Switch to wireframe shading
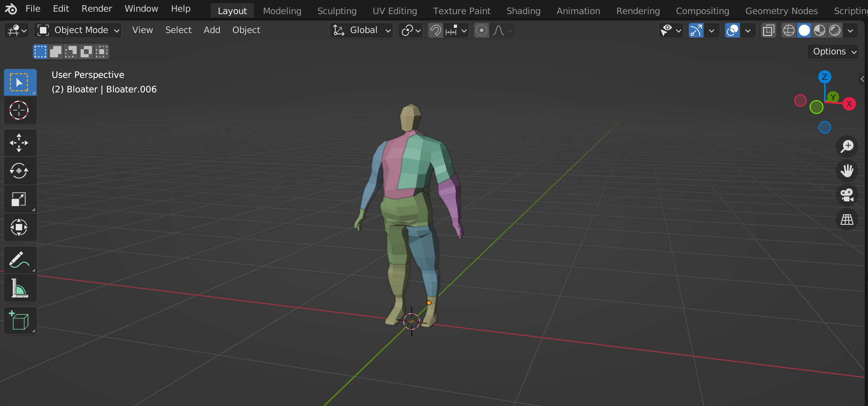This screenshot has height=406, width=868. [789, 30]
